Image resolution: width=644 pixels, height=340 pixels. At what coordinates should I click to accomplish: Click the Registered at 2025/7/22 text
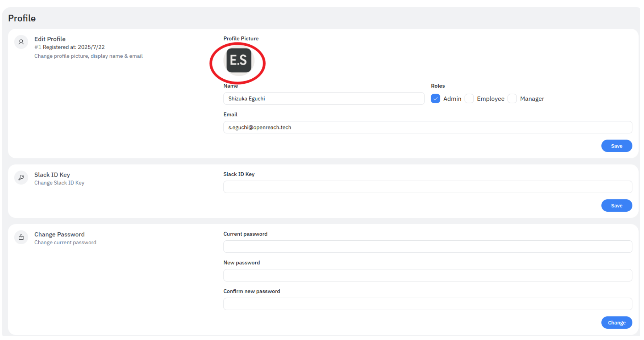coord(73,47)
